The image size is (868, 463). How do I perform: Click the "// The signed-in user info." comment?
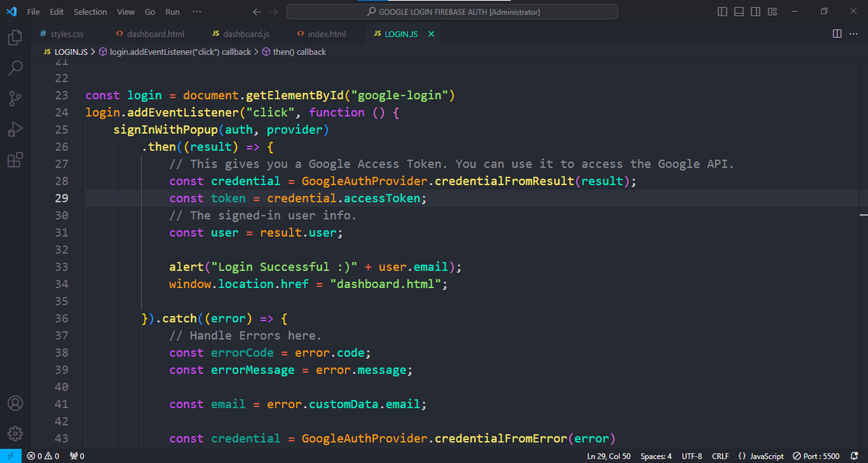tap(263, 216)
